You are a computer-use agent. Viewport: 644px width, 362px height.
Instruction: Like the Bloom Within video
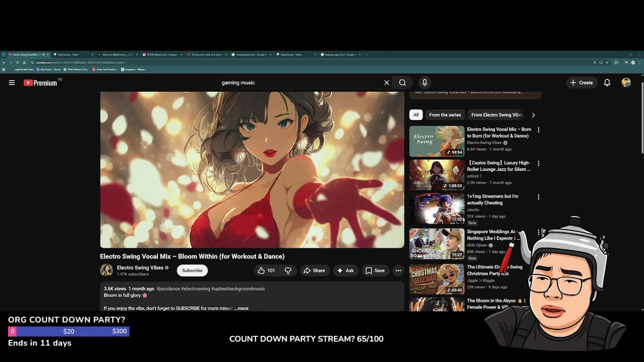point(266,270)
